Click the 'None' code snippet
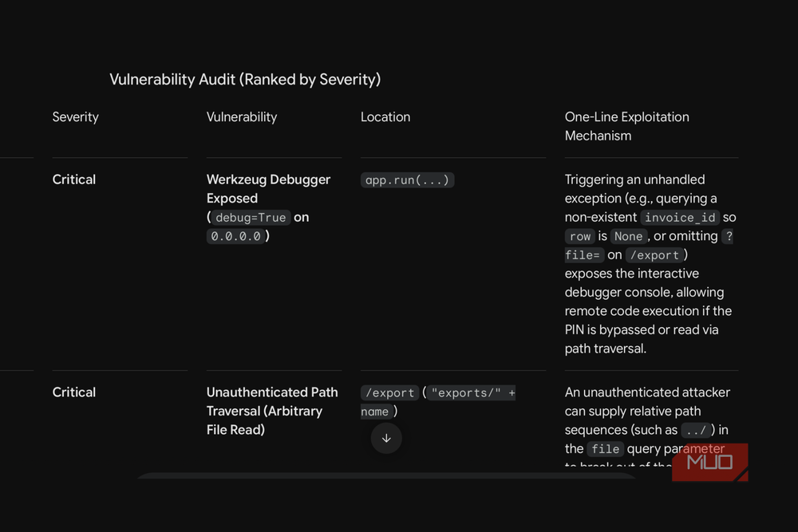The height and width of the screenshot is (532, 798). pos(629,237)
